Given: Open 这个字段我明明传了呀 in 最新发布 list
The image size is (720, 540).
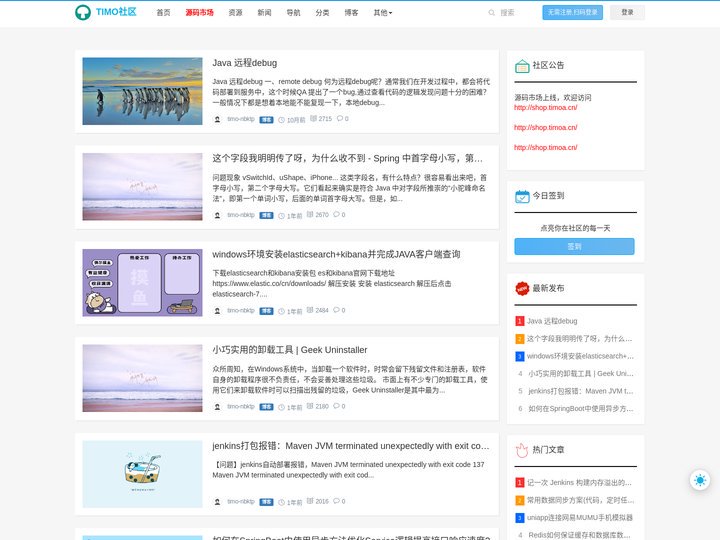Looking at the screenshot, I should [579, 338].
